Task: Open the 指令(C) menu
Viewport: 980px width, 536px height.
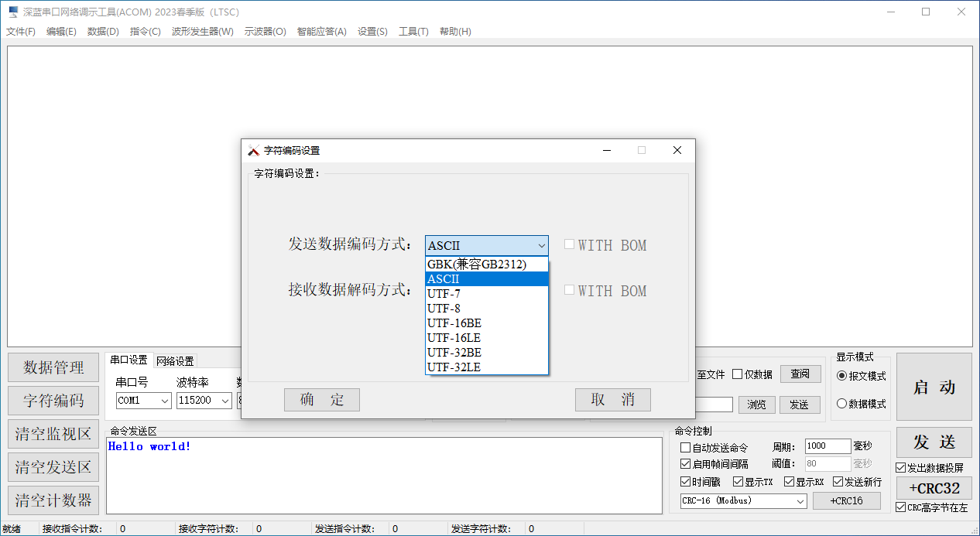Action: point(146,32)
